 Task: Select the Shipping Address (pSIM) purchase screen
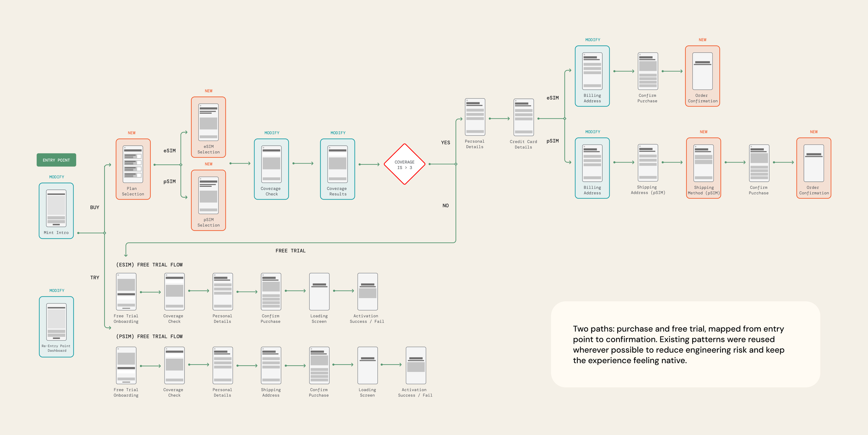(648, 163)
